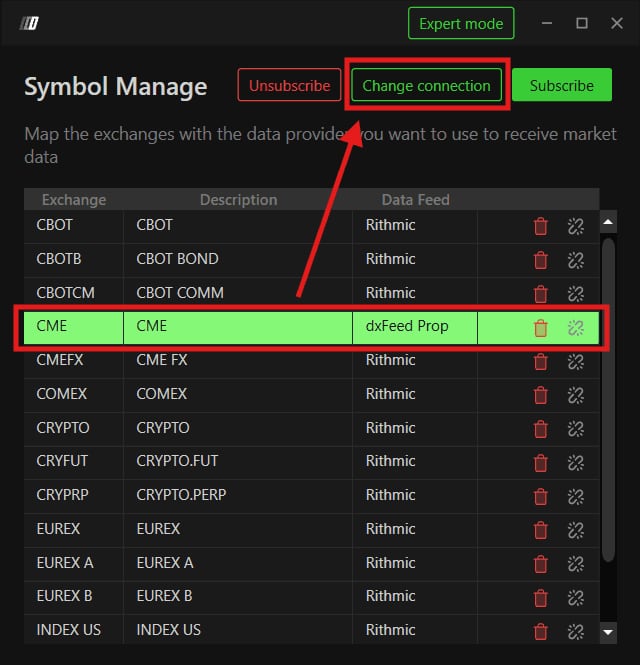The height and width of the screenshot is (665, 640).
Task: Delete the CMEFX exchange row
Action: [x=540, y=361]
